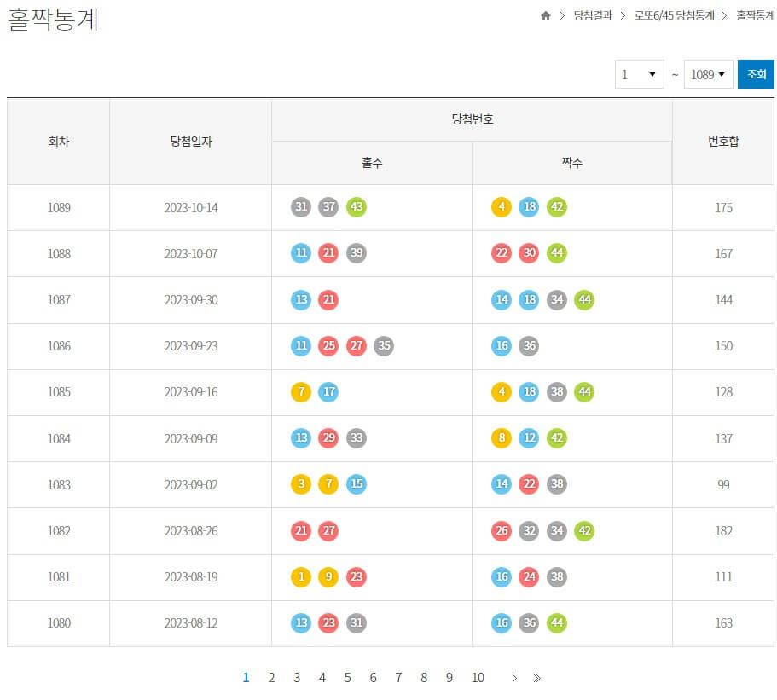Go to page 6 of results
Screen dimensions: 777x700
373,678
